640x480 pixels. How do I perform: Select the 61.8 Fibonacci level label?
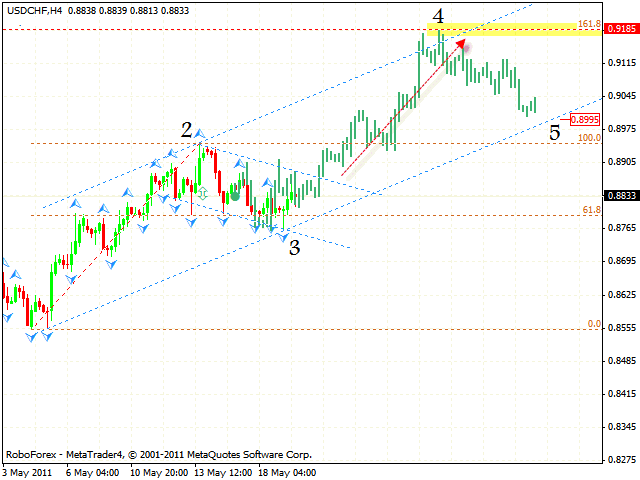coord(591,210)
